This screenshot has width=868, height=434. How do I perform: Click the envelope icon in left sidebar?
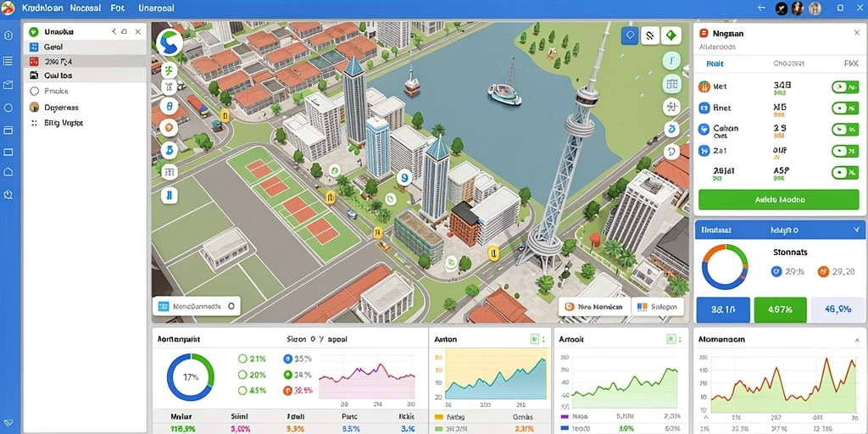point(8,85)
